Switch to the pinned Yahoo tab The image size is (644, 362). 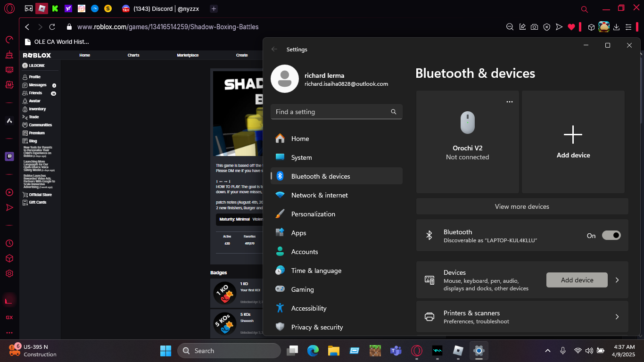point(68,8)
